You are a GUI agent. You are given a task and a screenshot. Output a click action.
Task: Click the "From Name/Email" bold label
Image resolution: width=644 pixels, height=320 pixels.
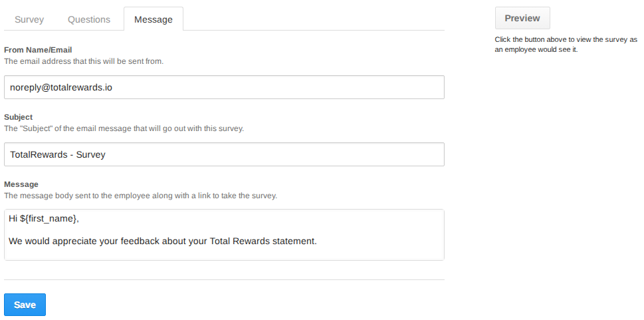[38, 50]
